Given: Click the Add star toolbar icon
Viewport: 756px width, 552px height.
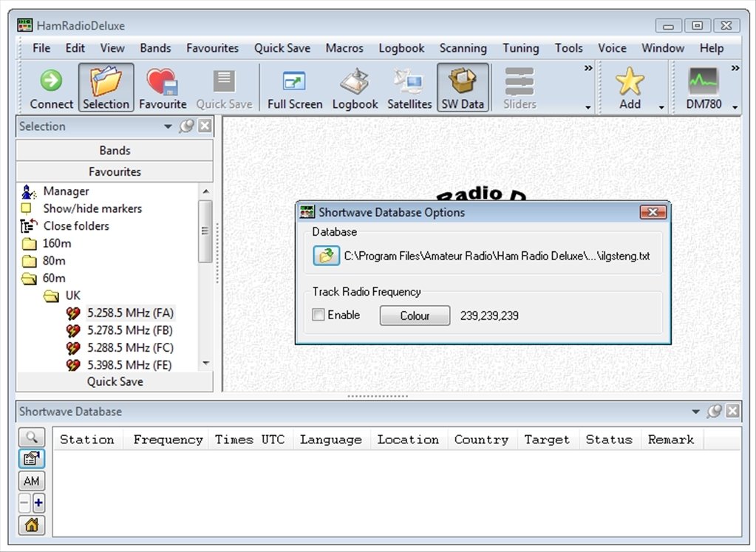Looking at the screenshot, I should (630, 88).
